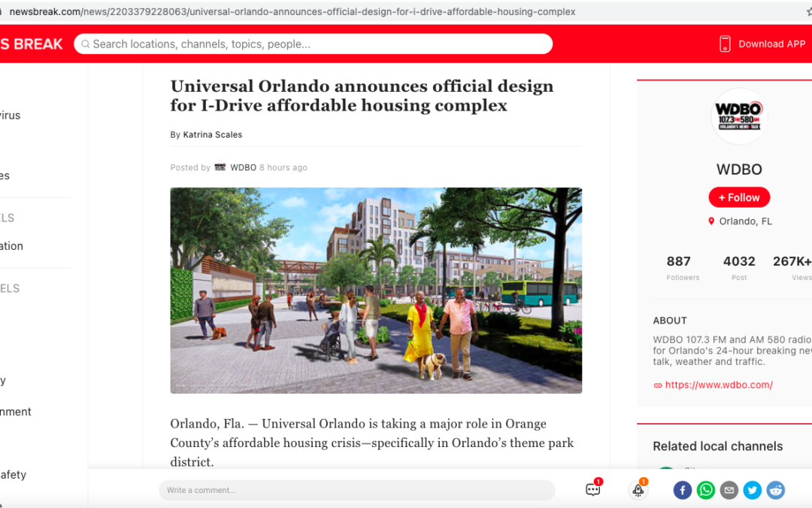Click the Orlando, FL location pin icon

coord(711,221)
